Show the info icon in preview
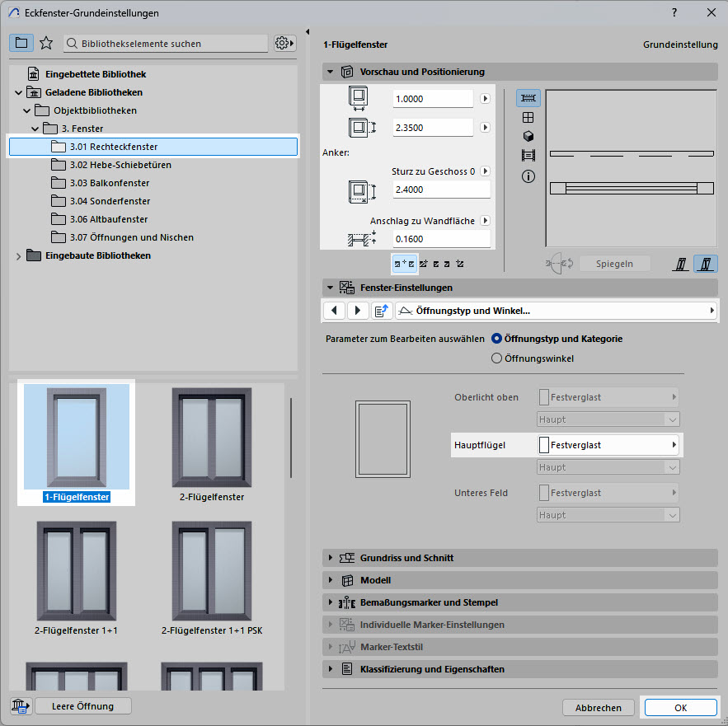This screenshot has height=726, width=728. [x=528, y=176]
